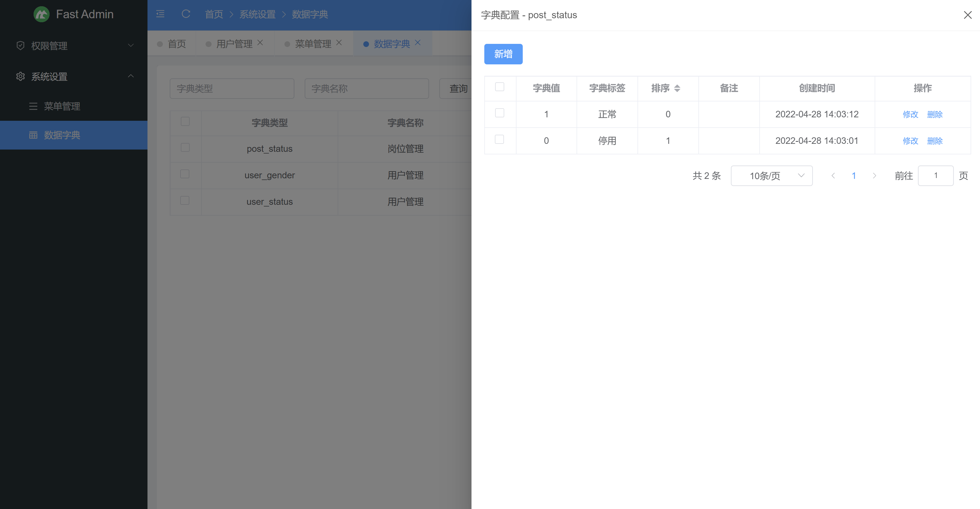Toggle the sort arrows on 排序 column
This screenshot has width=980, height=509.
(x=678, y=88)
